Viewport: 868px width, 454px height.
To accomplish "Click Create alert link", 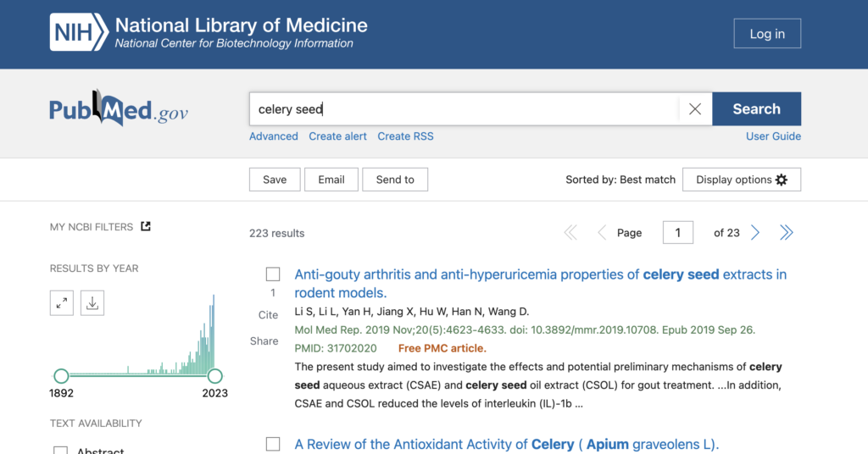I will coord(337,136).
